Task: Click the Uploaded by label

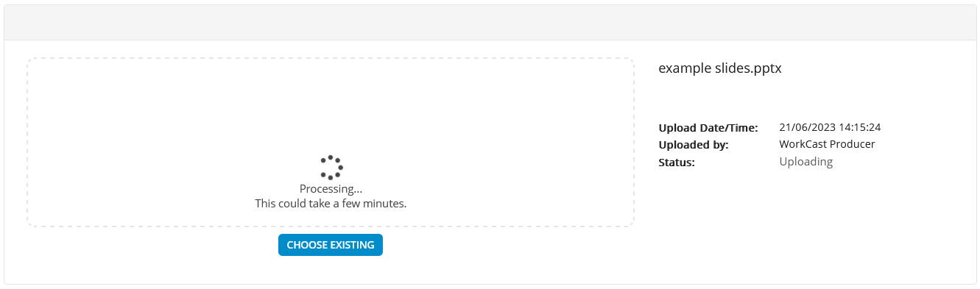Action: click(694, 145)
